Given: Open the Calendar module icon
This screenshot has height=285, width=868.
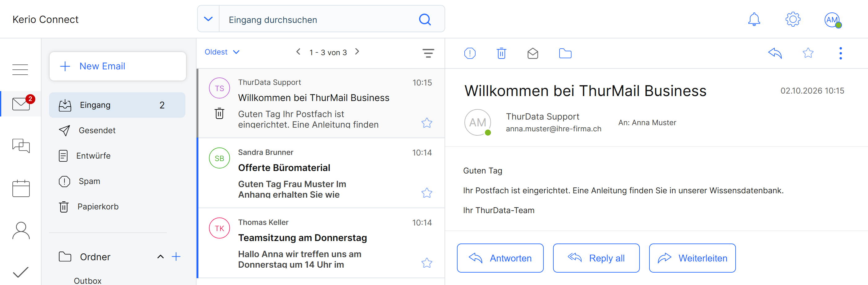Looking at the screenshot, I should (21, 188).
